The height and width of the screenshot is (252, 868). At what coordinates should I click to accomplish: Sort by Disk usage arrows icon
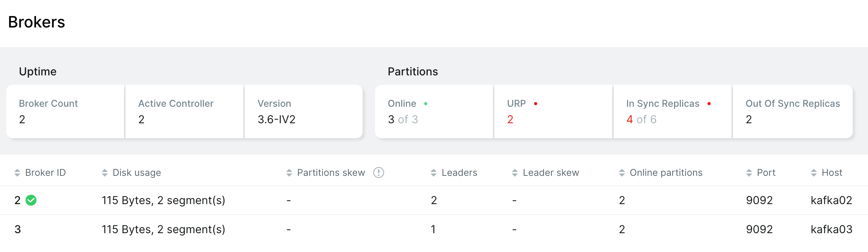tap(105, 173)
